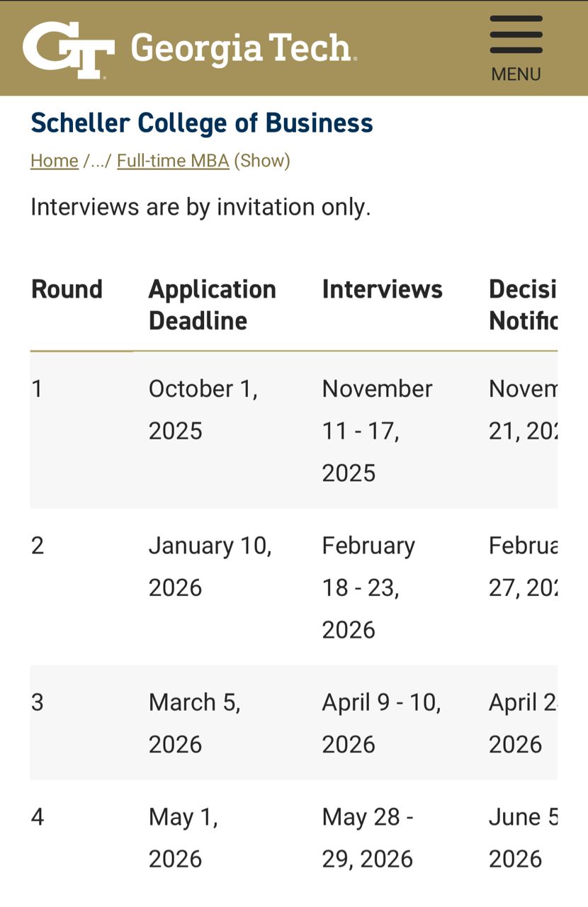Click the Round column header
588x907 pixels.
67,289
